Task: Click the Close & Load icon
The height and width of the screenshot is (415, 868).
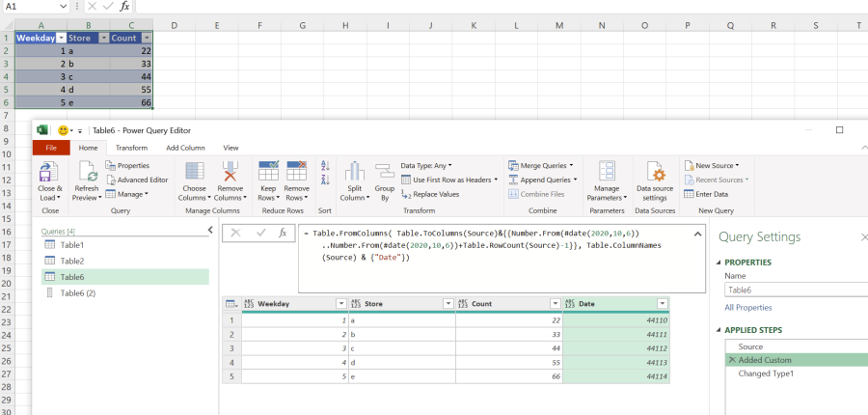Action: pos(49,172)
